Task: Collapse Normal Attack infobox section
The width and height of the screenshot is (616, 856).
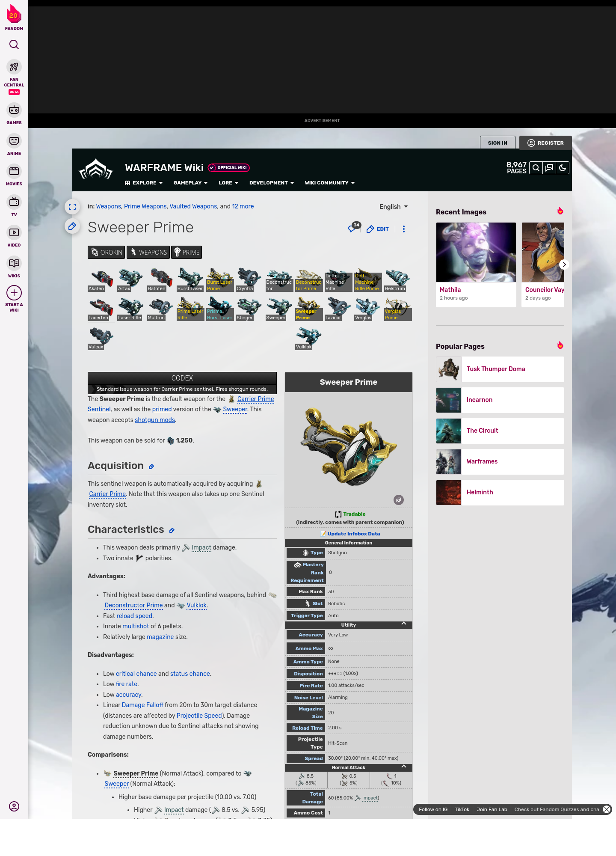Action: [x=404, y=767]
